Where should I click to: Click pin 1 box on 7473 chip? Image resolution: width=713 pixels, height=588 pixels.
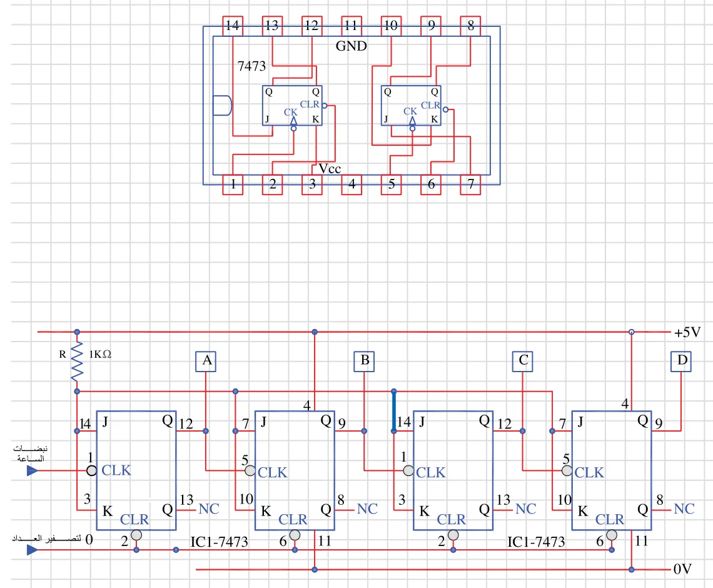[233, 185]
